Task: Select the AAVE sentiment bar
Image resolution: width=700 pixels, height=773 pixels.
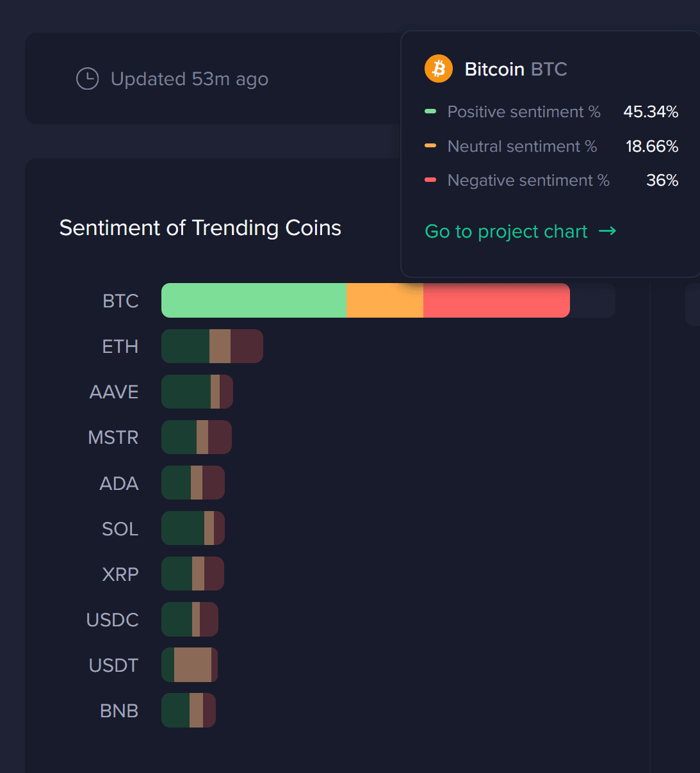Action: point(197,391)
